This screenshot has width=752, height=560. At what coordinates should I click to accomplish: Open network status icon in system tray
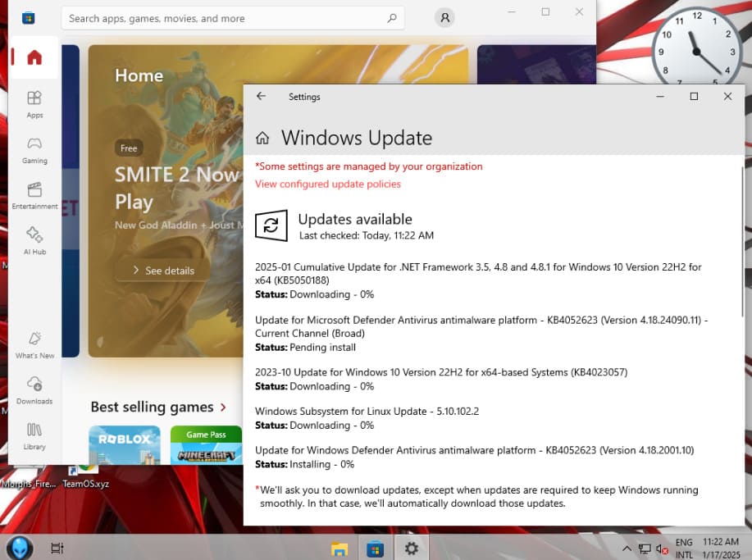(645, 549)
